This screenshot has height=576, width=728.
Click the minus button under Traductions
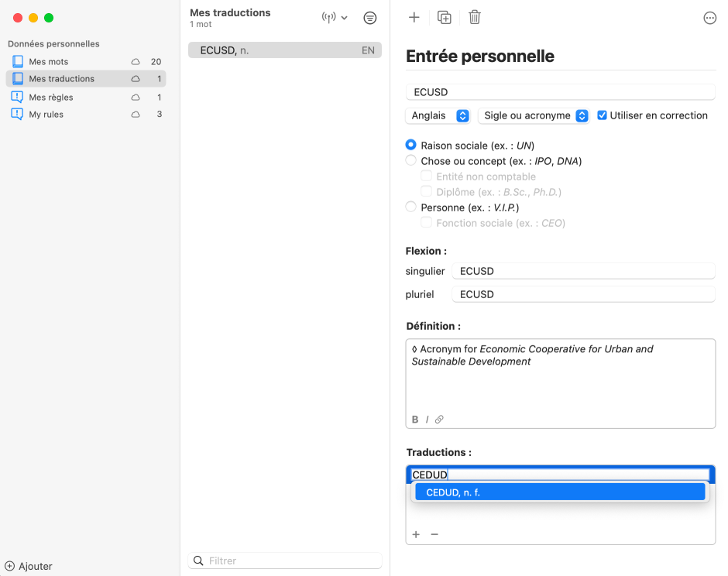point(434,534)
